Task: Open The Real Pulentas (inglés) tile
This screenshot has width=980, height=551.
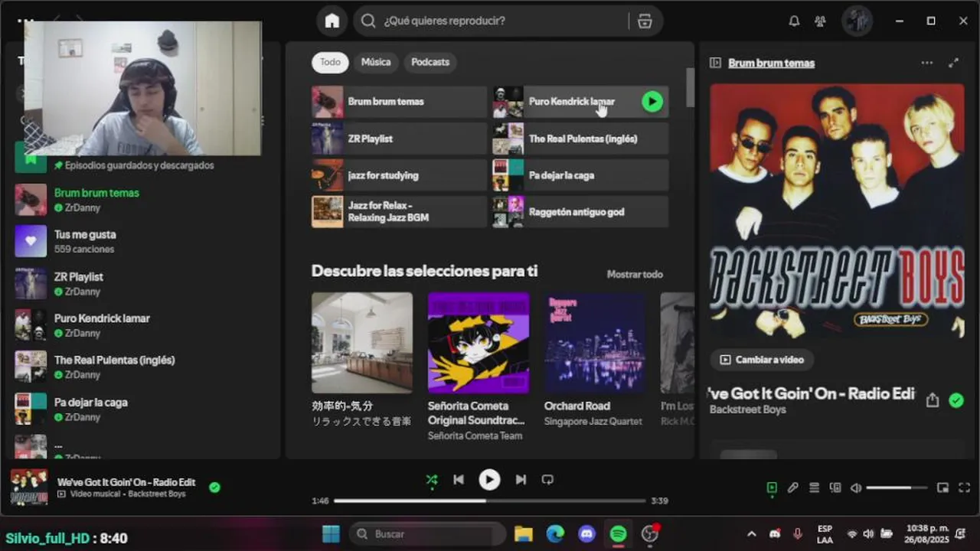Action: 580,139
